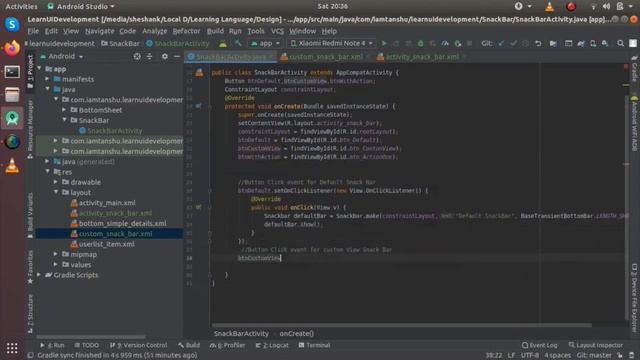Viewport: 640px width, 360px height.
Task: Click the override gutter icon beside onCreate
Action: [198, 106]
